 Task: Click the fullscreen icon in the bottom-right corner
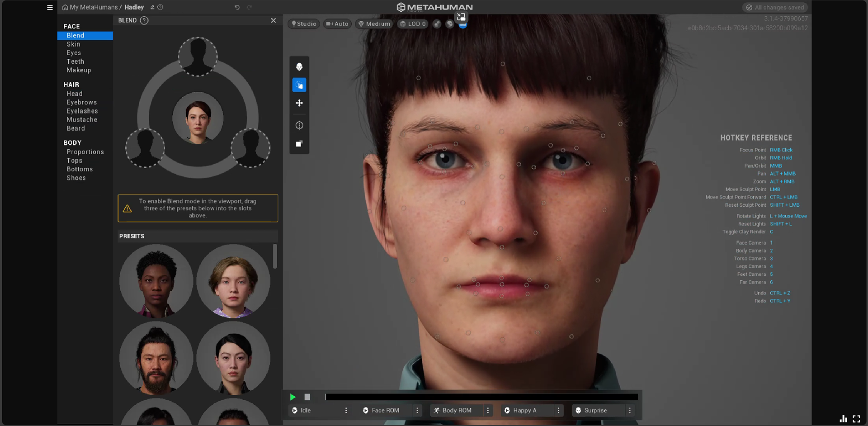856,419
